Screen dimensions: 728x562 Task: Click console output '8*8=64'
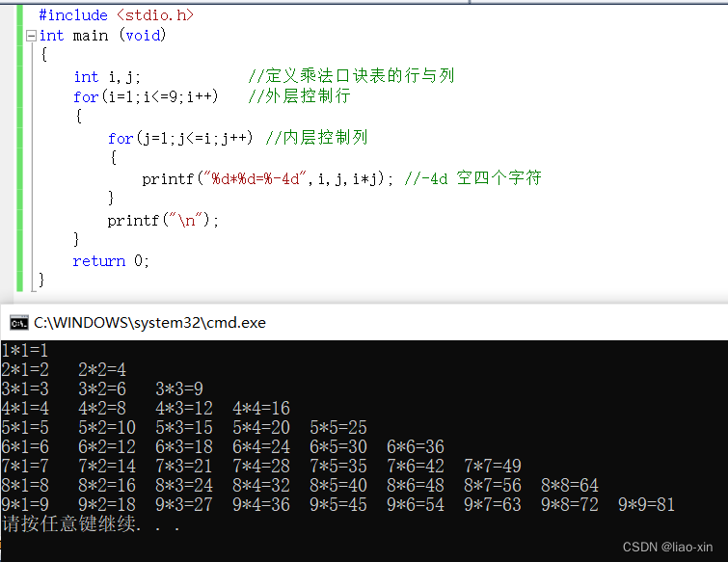[x=569, y=486]
